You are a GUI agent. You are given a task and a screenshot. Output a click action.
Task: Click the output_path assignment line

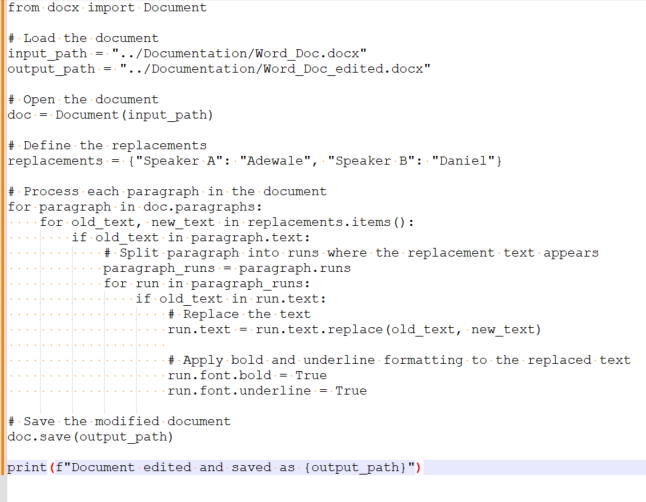[x=219, y=69]
